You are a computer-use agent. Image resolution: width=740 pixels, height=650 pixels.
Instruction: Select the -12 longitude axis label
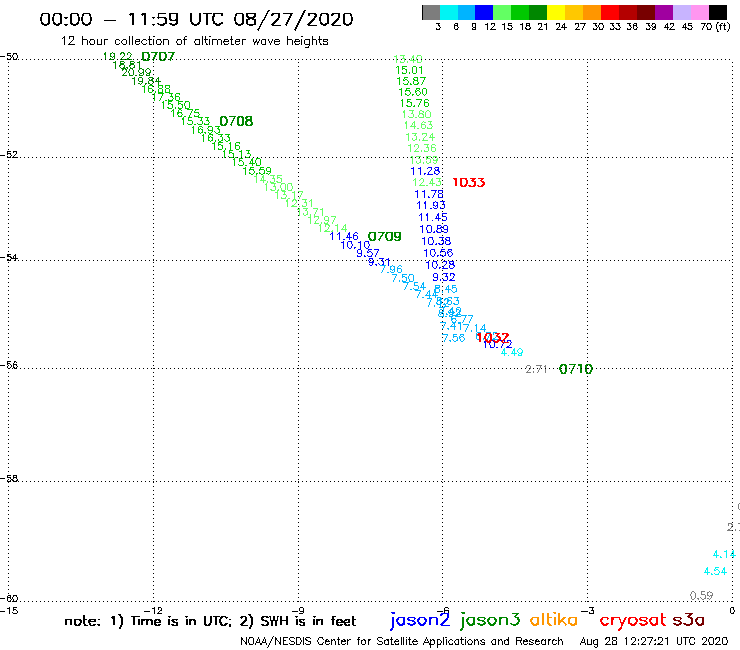153,610
